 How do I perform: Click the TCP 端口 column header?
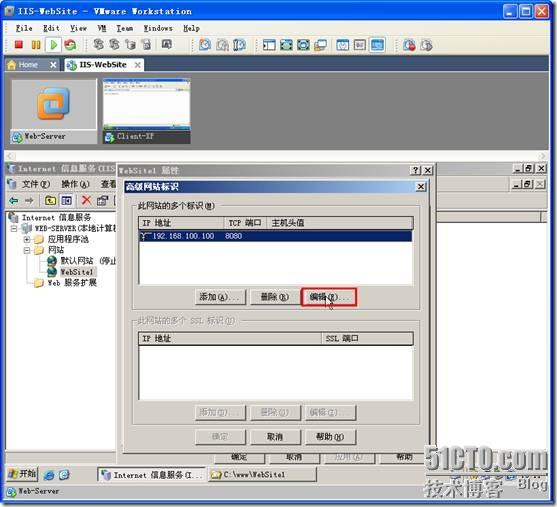(x=245, y=223)
